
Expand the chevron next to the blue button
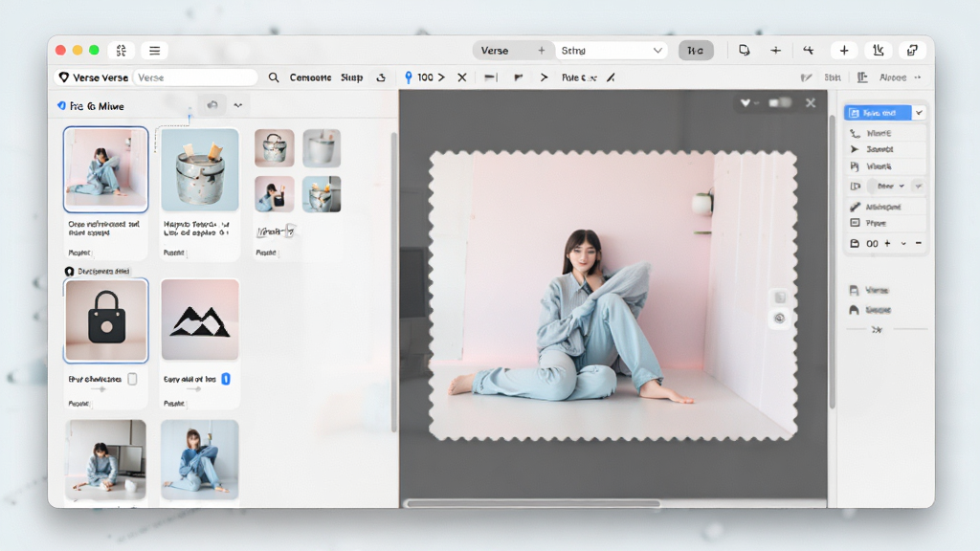tap(919, 113)
